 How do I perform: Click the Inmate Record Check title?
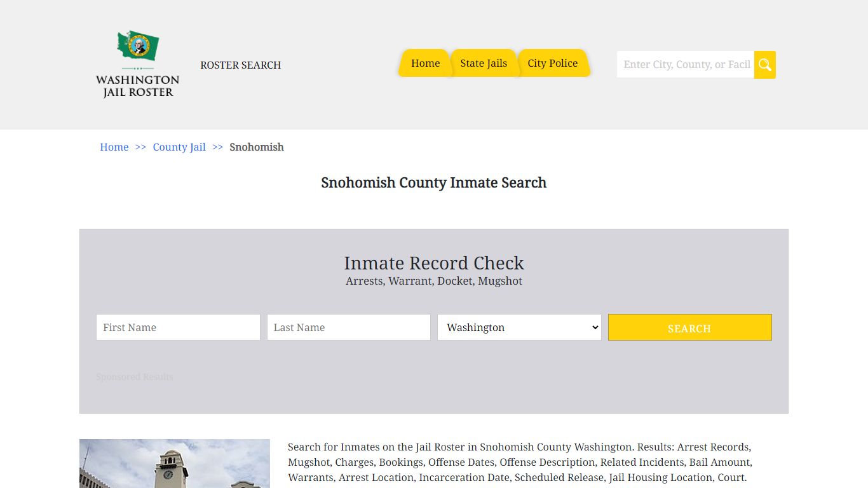434,263
